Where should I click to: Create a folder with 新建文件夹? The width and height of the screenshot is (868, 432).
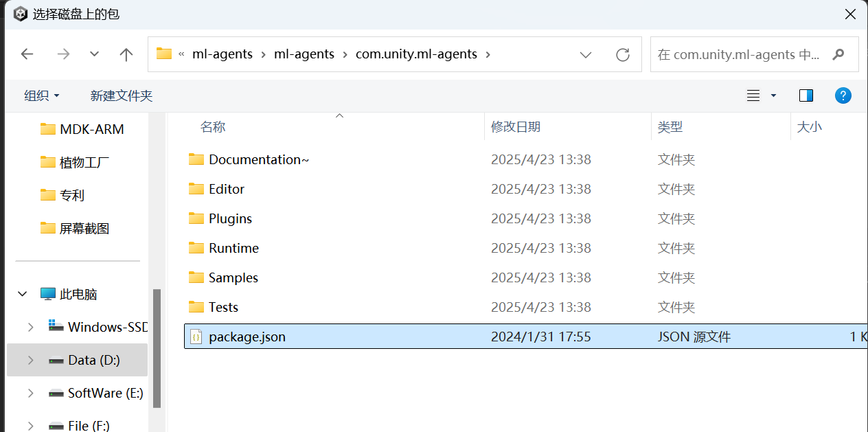122,95
